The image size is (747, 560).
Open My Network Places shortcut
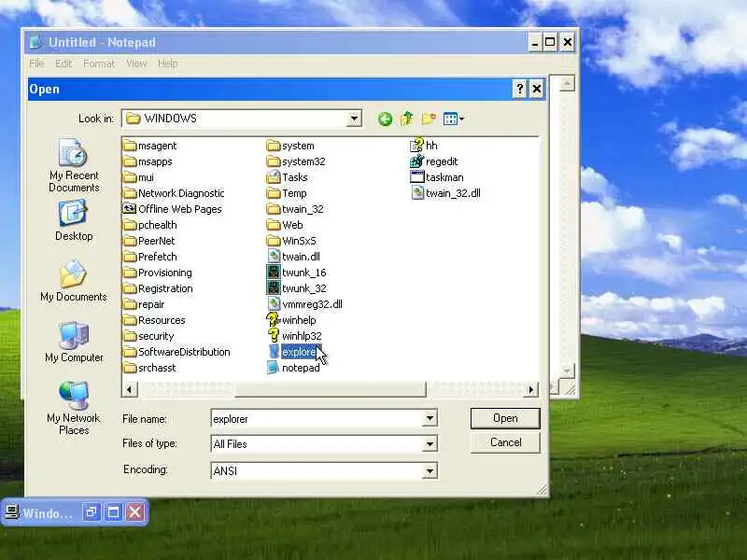click(x=74, y=408)
